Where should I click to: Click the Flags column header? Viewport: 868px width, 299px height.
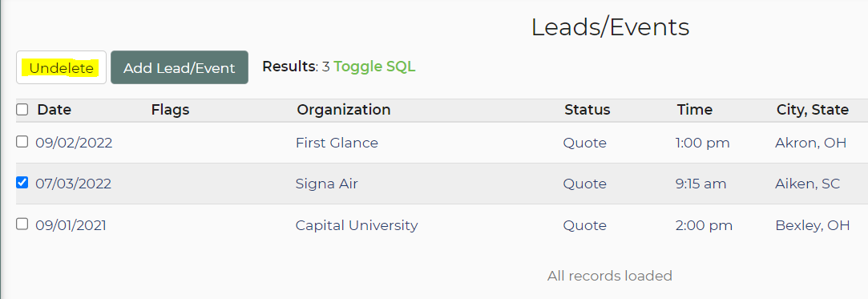[x=170, y=110]
